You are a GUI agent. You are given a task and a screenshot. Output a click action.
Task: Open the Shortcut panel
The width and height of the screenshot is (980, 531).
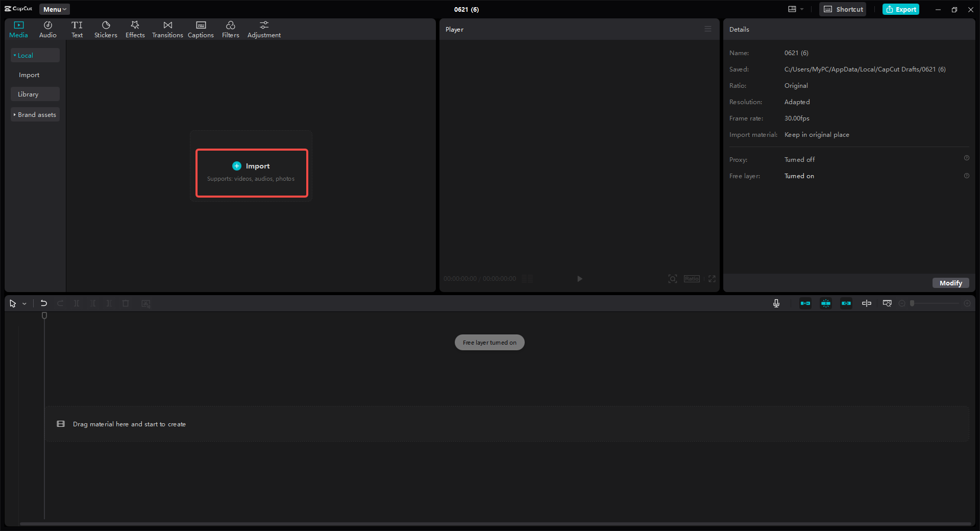843,9
